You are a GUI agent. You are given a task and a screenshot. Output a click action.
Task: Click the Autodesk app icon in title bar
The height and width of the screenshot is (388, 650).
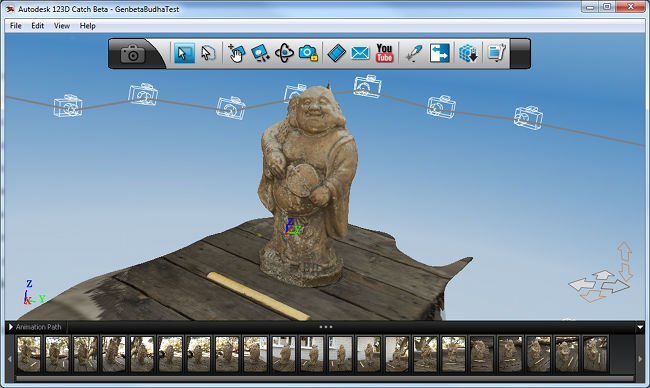pyautogui.click(x=10, y=9)
